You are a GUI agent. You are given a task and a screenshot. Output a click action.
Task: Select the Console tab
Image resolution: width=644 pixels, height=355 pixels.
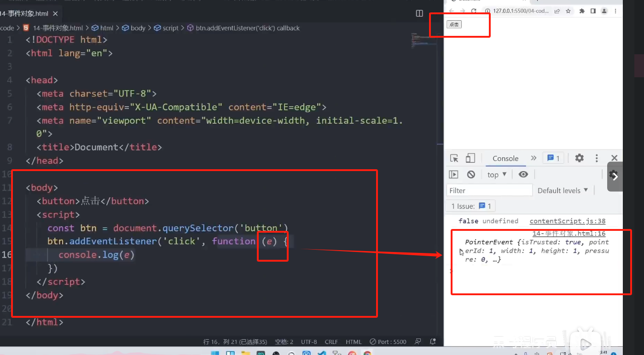(x=505, y=158)
